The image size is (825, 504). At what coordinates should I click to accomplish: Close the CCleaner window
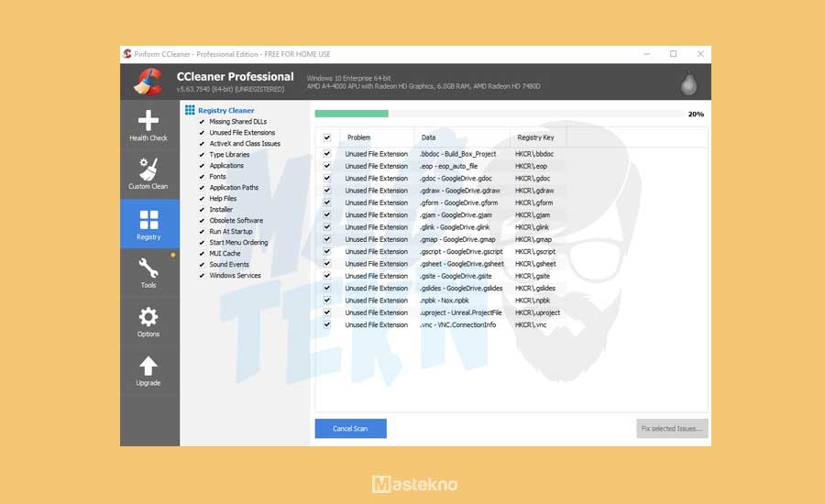tap(700, 54)
